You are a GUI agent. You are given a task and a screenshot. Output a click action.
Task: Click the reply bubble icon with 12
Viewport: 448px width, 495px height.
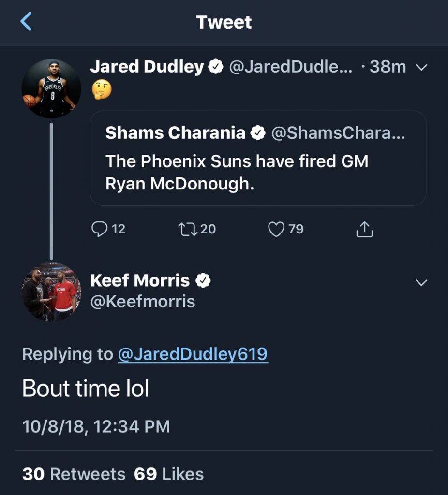pos(99,229)
